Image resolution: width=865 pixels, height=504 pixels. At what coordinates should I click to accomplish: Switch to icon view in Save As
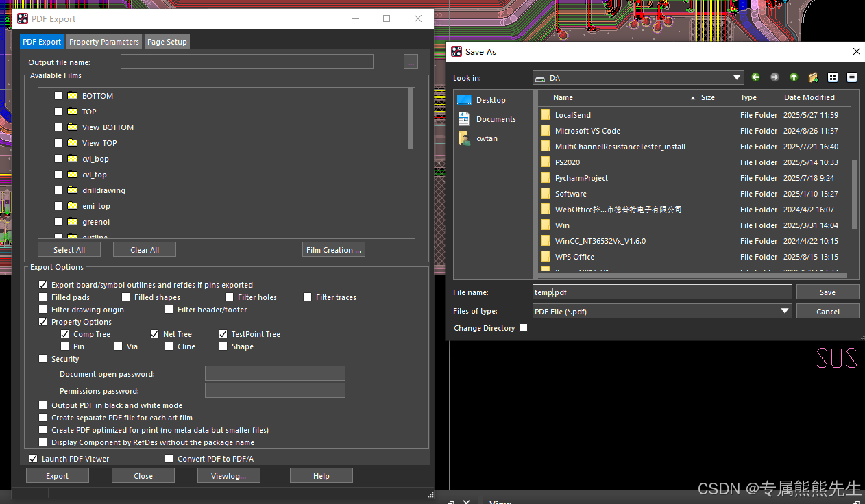[833, 77]
